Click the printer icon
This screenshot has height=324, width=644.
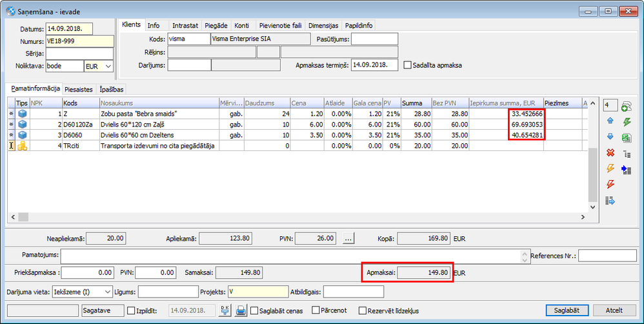click(241, 310)
